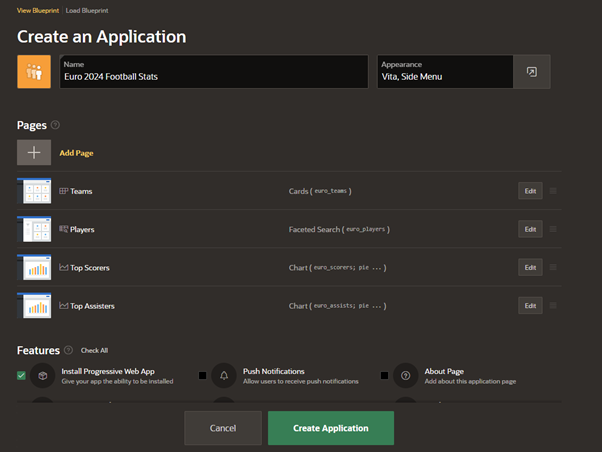
Task: Click the View Blueprint link
Action: [x=38, y=10]
